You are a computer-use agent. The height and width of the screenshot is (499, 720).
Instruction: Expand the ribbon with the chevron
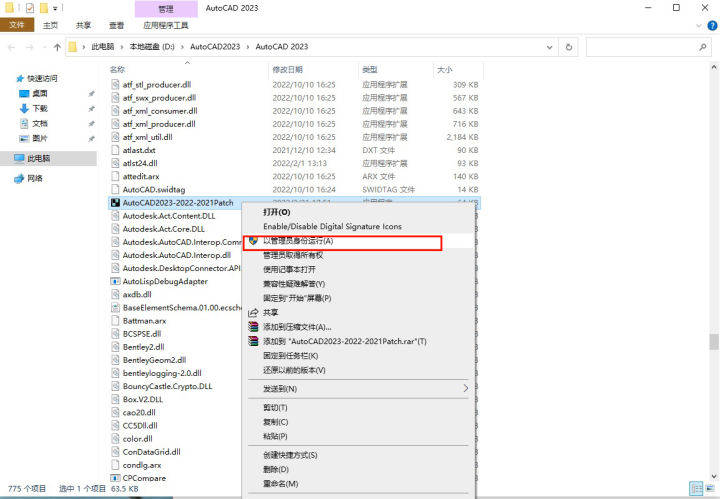(699, 26)
